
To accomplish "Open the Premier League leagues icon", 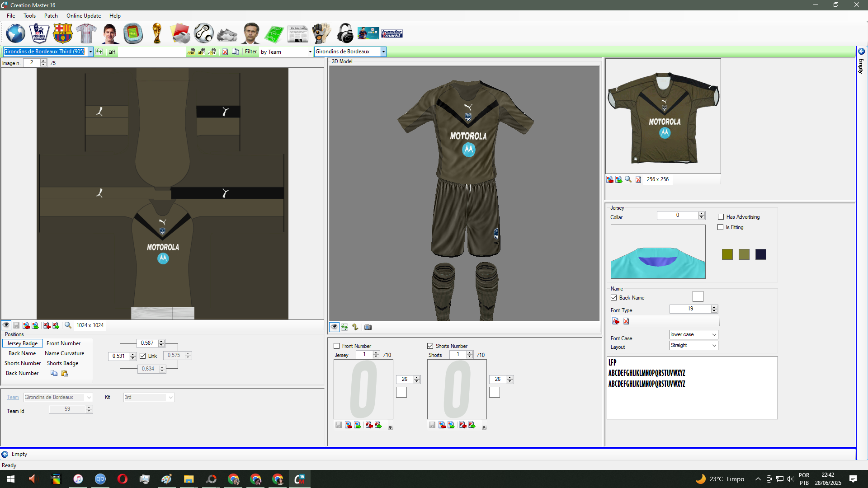I will coord(39,33).
